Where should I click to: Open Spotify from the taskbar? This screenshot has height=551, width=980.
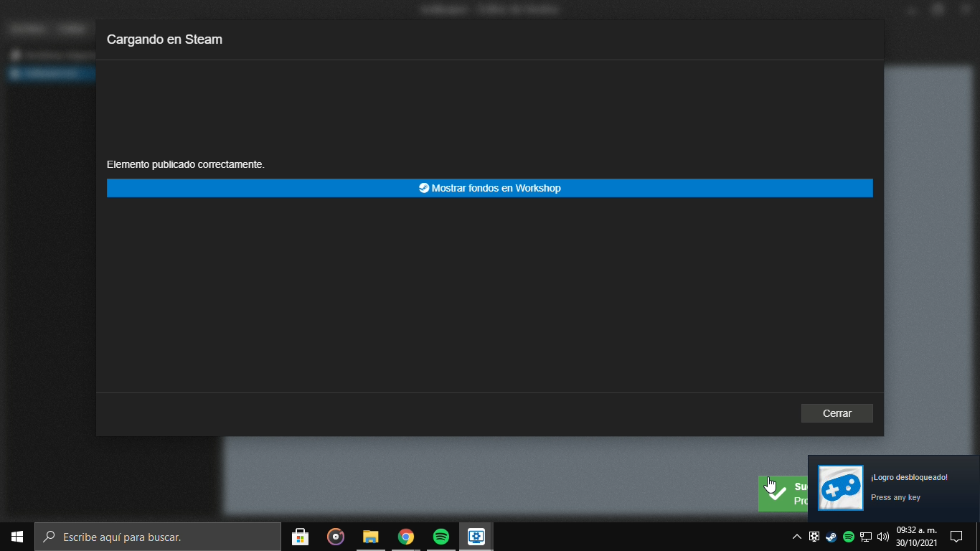[x=441, y=537]
